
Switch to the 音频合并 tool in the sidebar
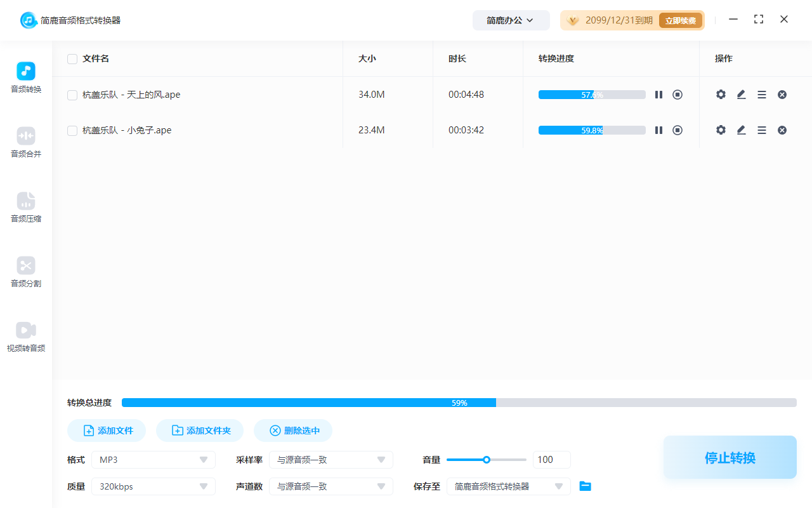coord(25,142)
